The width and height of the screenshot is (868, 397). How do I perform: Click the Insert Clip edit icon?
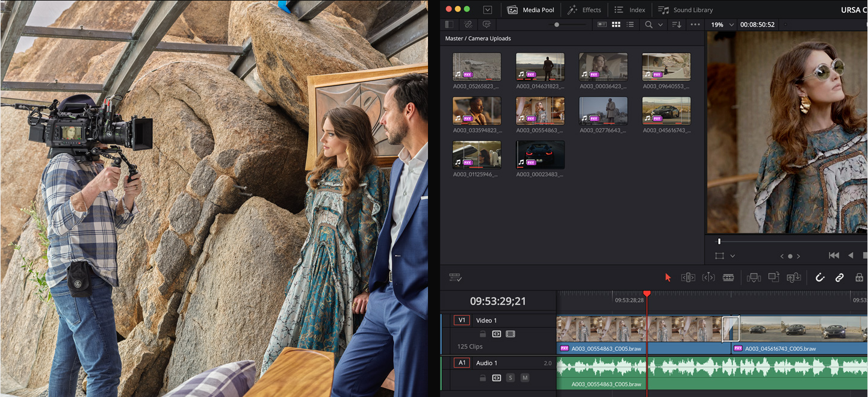754,277
